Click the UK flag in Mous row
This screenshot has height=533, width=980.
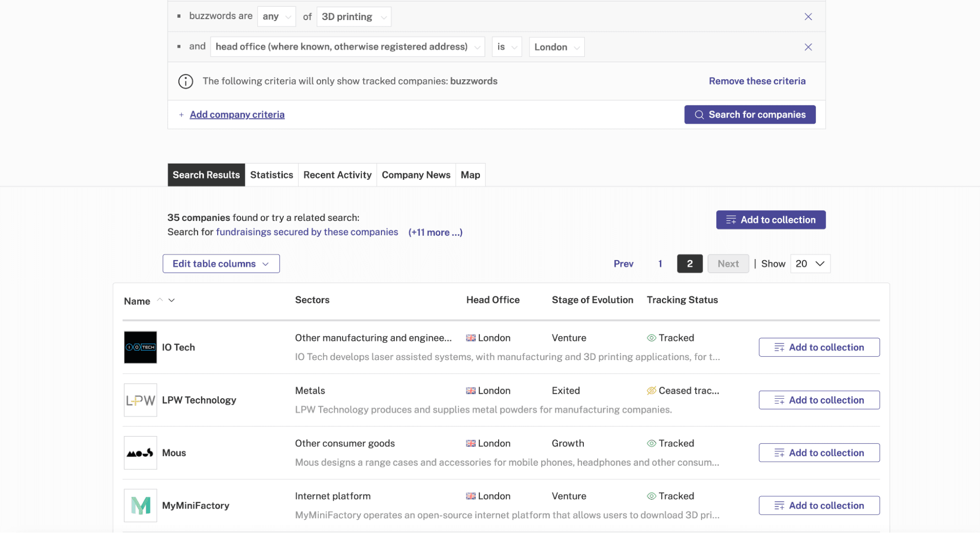pyautogui.click(x=471, y=443)
